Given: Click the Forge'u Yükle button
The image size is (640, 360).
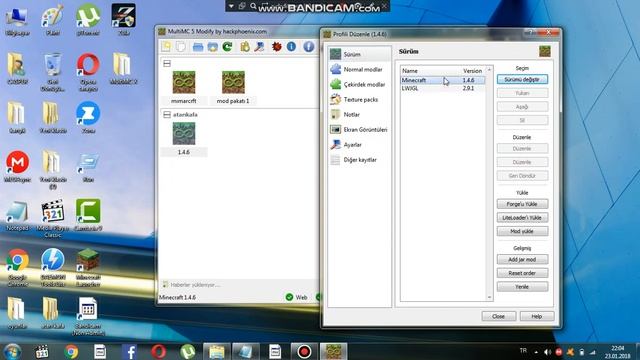Looking at the screenshot, I should pyautogui.click(x=522, y=204).
